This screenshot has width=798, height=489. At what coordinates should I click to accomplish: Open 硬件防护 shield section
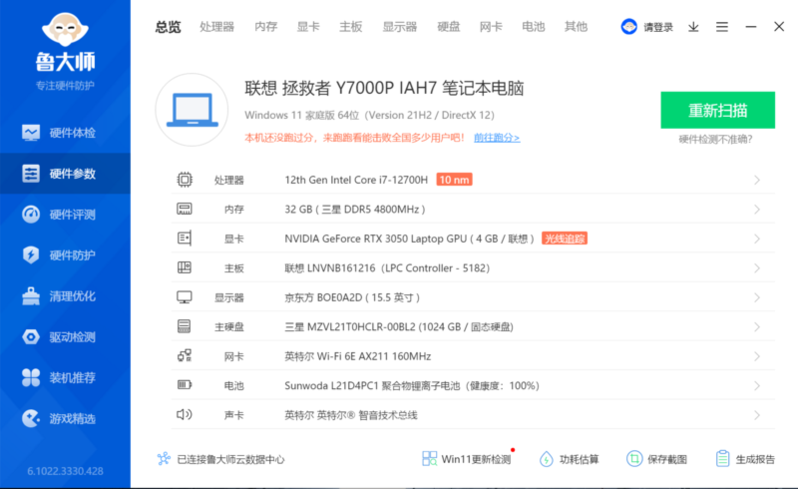[65, 255]
